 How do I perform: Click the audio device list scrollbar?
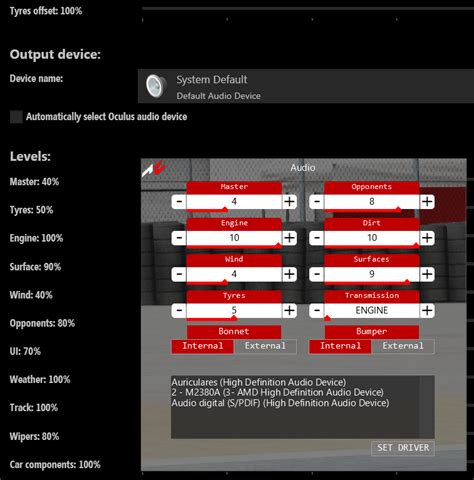[x=427, y=407]
